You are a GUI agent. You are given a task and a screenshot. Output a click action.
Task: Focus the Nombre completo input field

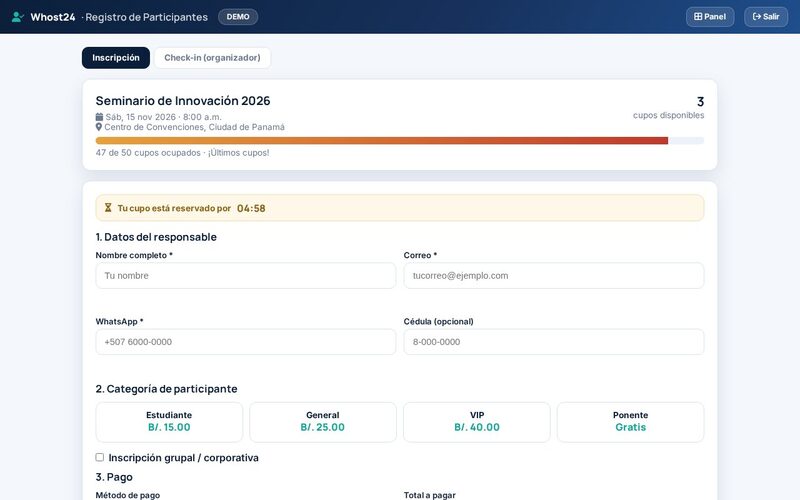[245, 276]
